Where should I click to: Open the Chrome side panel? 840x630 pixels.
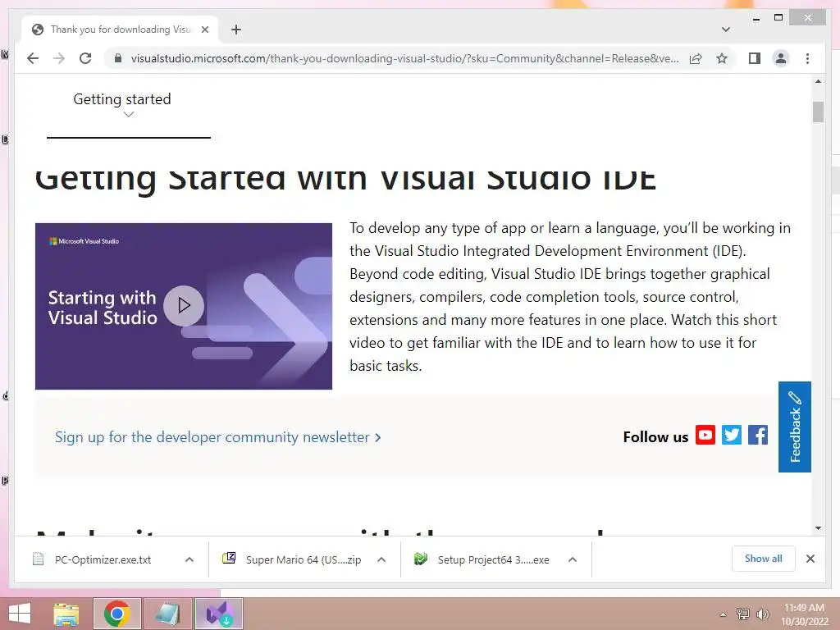pos(755,58)
